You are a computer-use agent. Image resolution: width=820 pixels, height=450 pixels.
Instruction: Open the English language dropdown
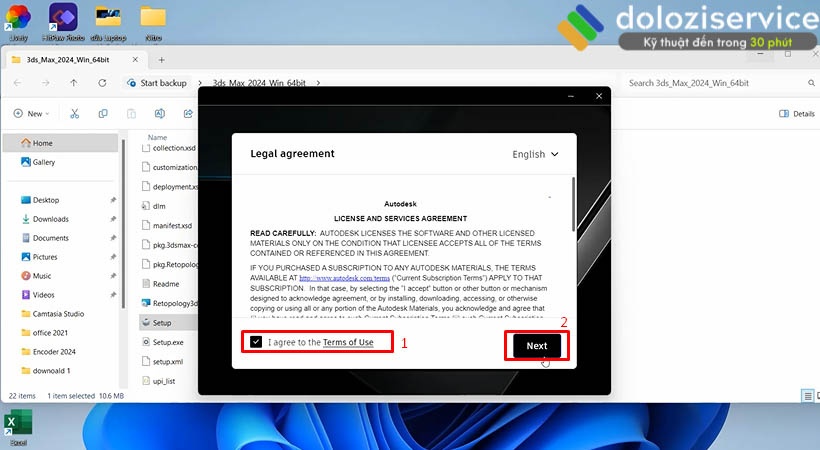pos(535,154)
